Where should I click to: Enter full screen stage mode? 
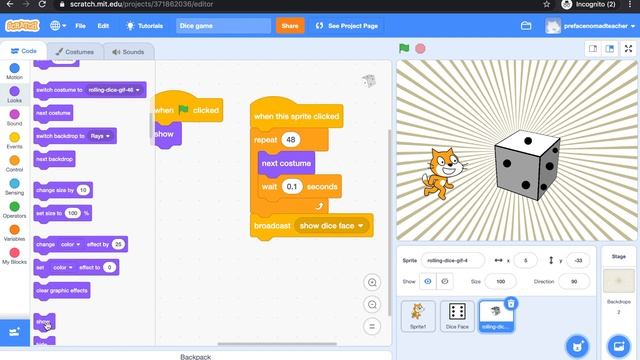point(629,49)
